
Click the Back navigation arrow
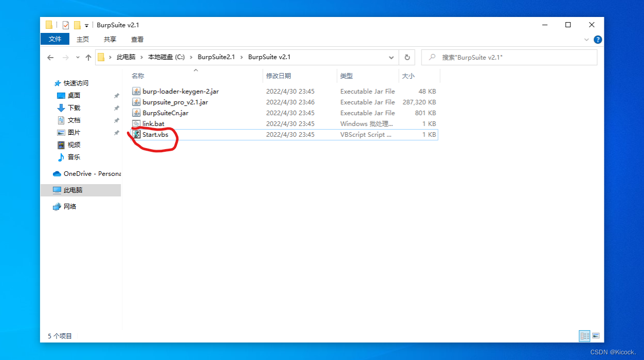pos(50,58)
